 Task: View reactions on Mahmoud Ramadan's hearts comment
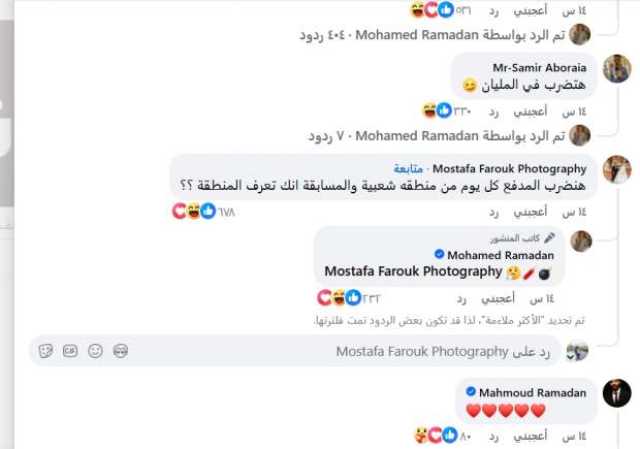(x=443, y=436)
